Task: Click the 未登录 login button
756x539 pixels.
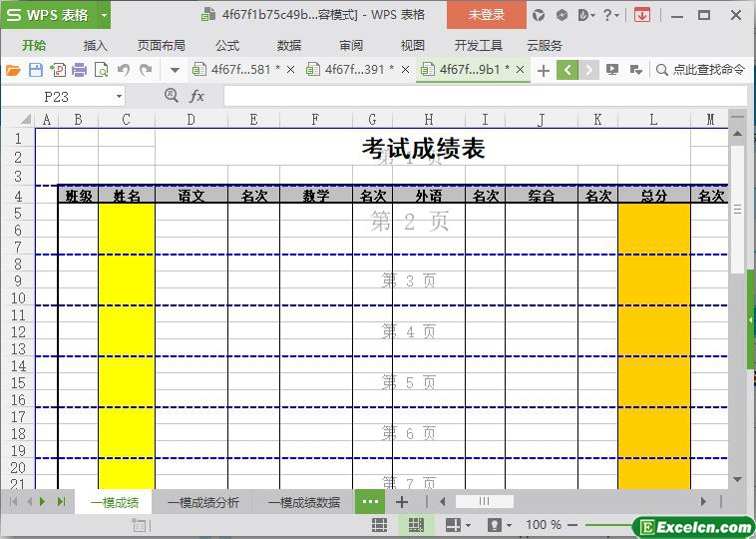Action: [x=486, y=15]
